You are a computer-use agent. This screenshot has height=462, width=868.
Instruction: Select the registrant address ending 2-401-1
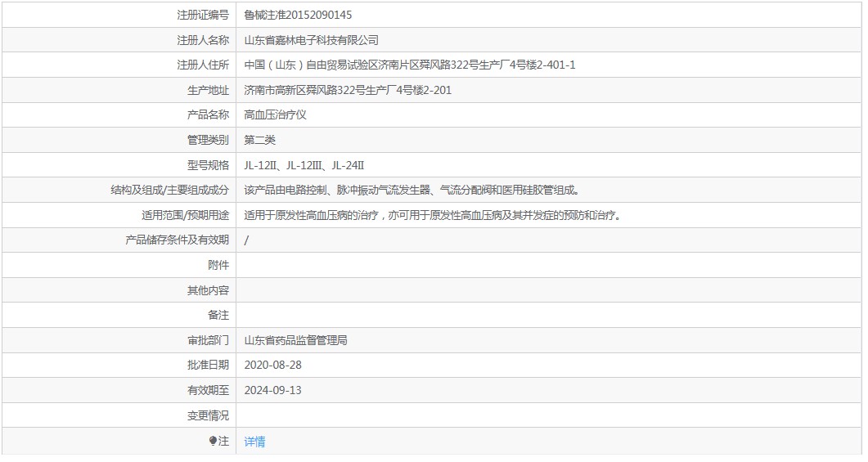tap(410, 65)
